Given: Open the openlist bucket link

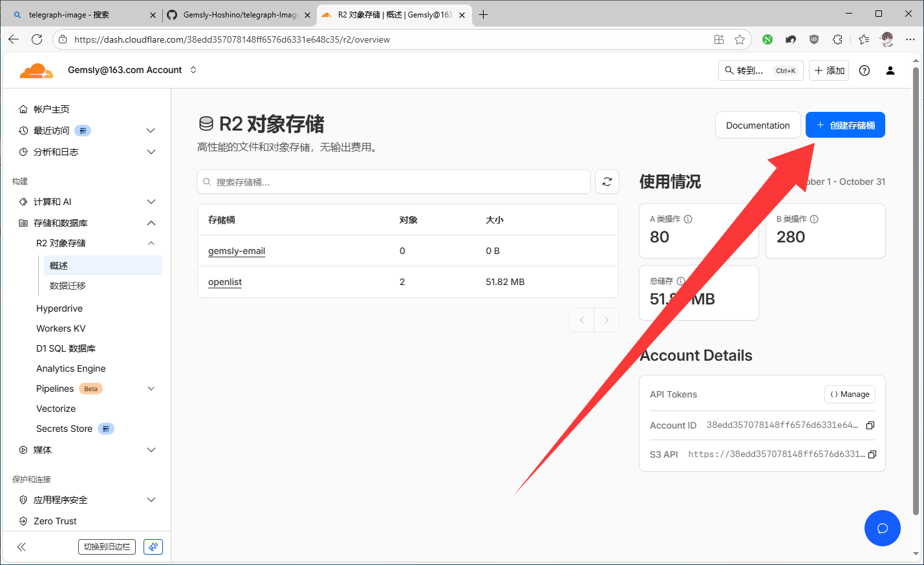Looking at the screenshot, I should coord(225,282).
